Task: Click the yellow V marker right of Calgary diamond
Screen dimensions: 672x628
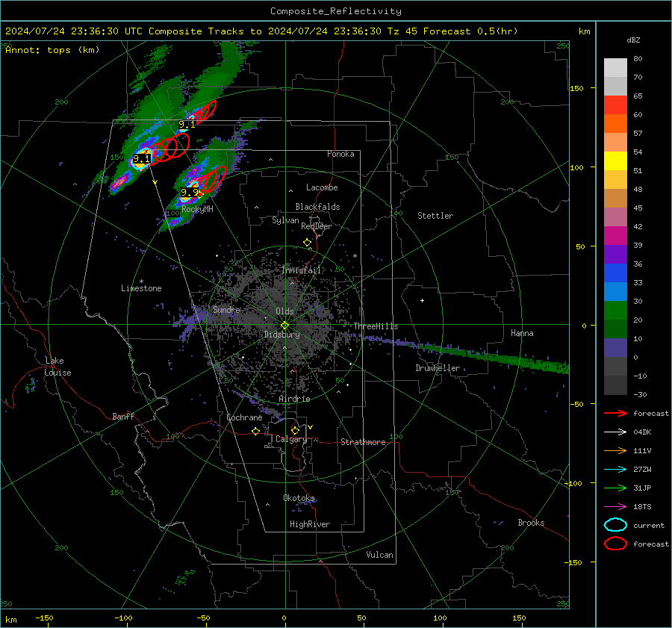Action: pos(310,427)
